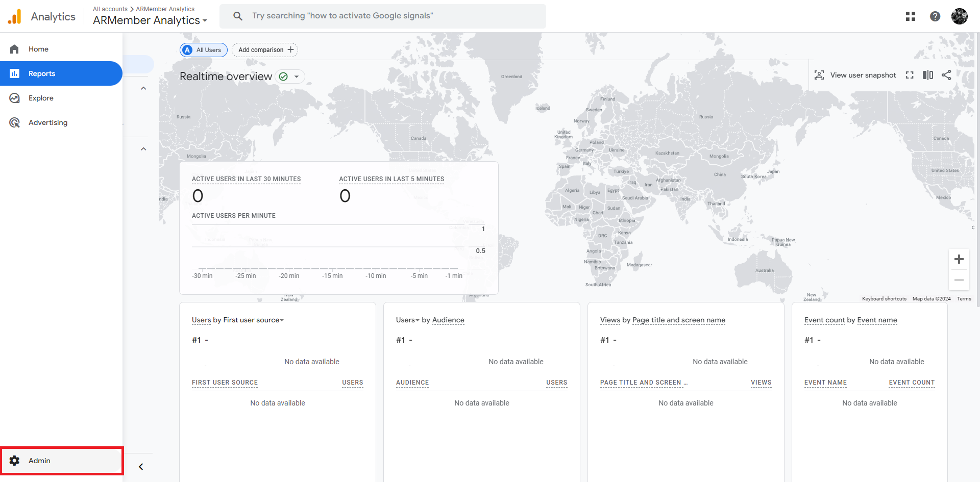Open Advertising in the sidebar
Viewport: 980px width, 482px height.
[x=61, y=122]
